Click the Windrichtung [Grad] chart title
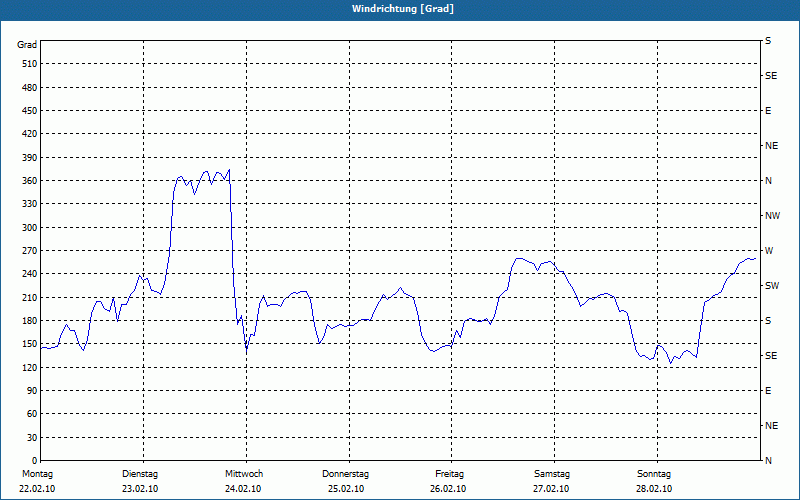Viewport: 800px width, 500px height. 403,9
